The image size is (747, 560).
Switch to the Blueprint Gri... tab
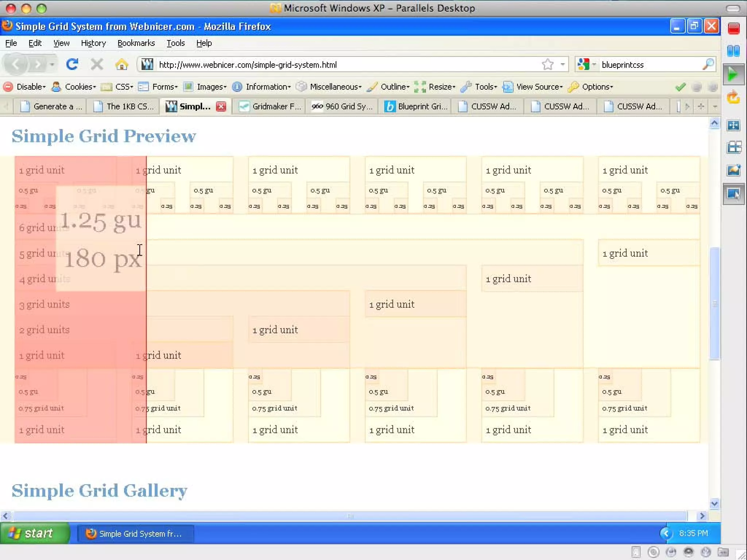point(416,106)
